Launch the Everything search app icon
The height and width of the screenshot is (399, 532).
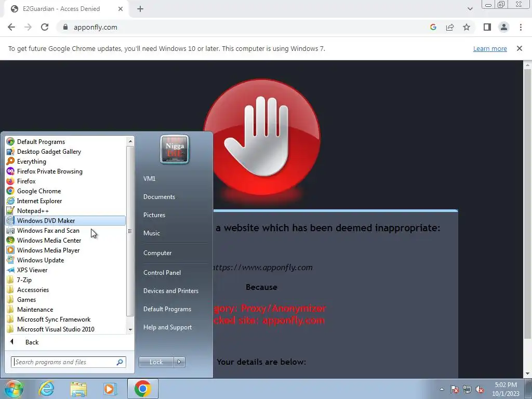click(x=10, y=161)
